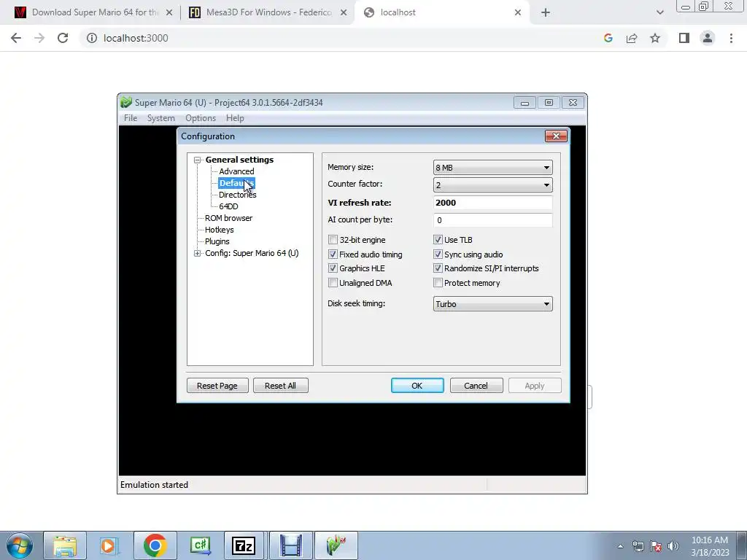Toggle Chrome side panel icon
Image resolution: width=747 pixels, height=560 pixels.
coord(684,38)
